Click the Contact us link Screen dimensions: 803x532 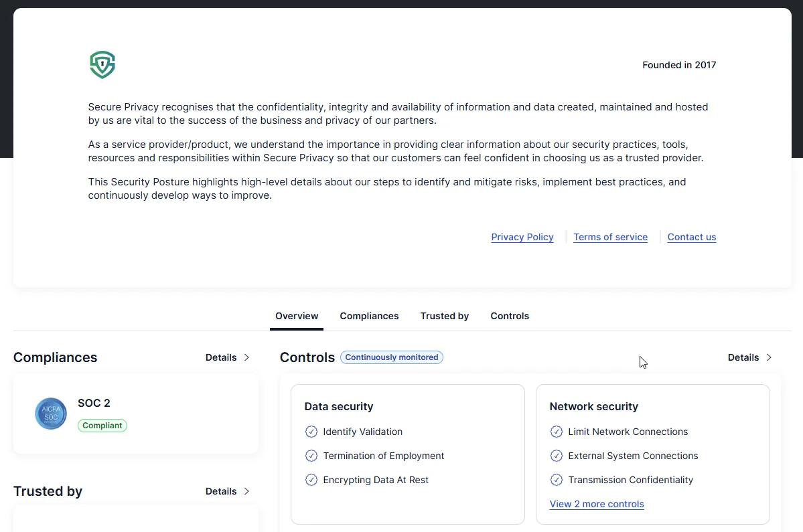pyautogui.click(x=691, y=237)
